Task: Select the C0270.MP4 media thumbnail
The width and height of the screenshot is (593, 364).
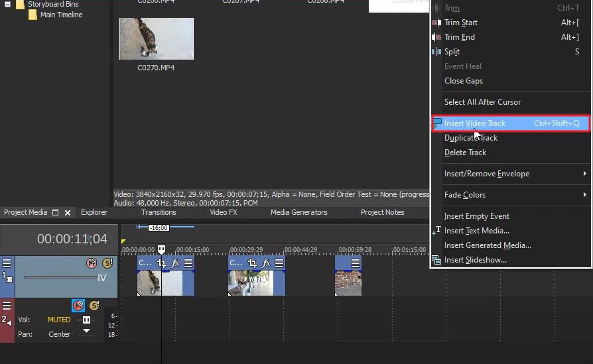Action: (157, 38)
